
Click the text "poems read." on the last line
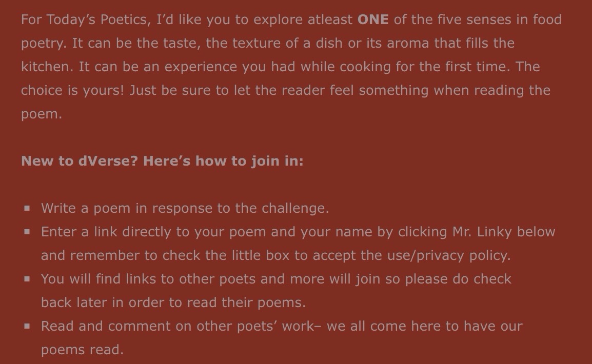[x=82, y=350]
